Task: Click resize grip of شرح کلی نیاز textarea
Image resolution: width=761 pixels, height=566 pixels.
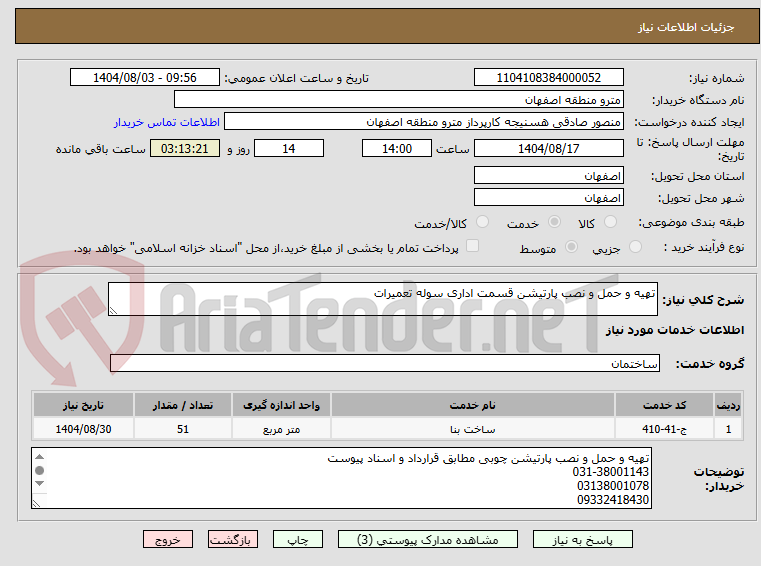Action: pyautogui.click(x=113, y=311)
